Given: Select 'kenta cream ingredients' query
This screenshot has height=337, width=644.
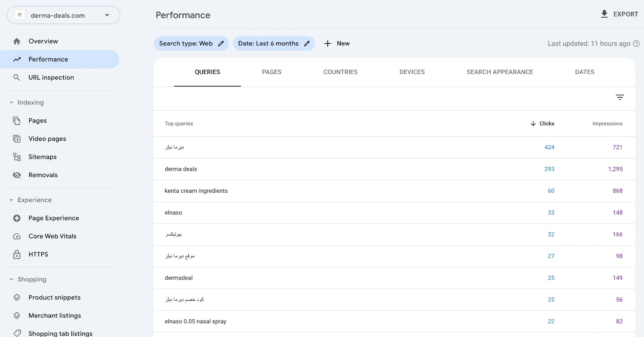Looking at the screenshot, I should pos(394,191).
